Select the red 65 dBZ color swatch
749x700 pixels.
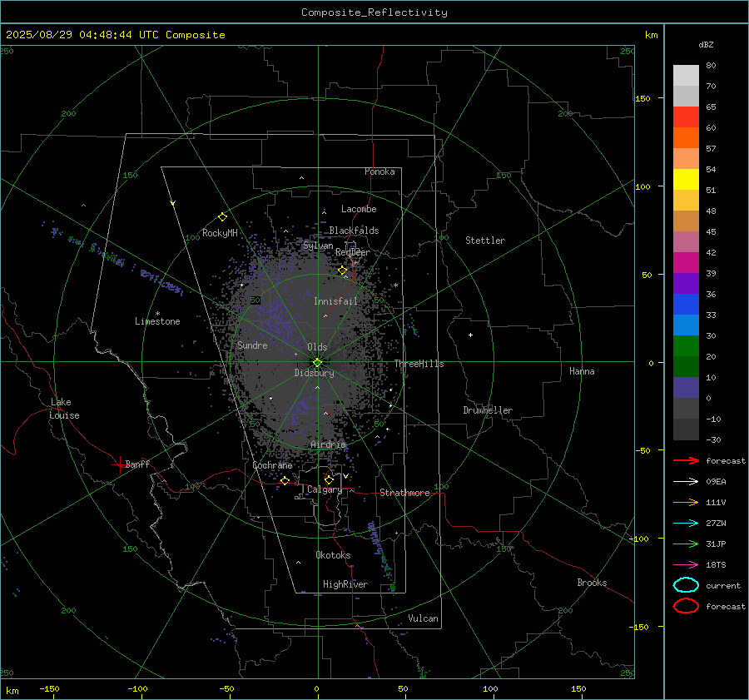(x=686, y=117)
